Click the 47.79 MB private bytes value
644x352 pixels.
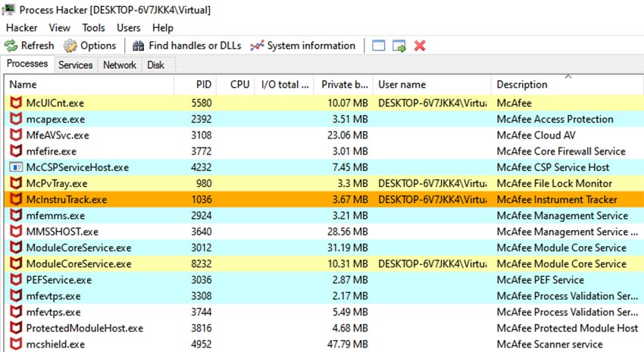coord(348,344)
